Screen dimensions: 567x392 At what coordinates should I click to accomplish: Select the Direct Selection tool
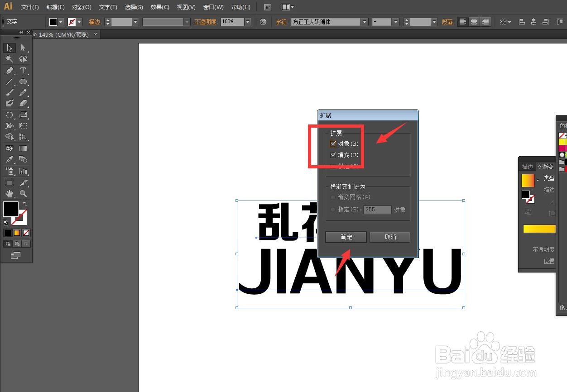(x=23, y=48)
